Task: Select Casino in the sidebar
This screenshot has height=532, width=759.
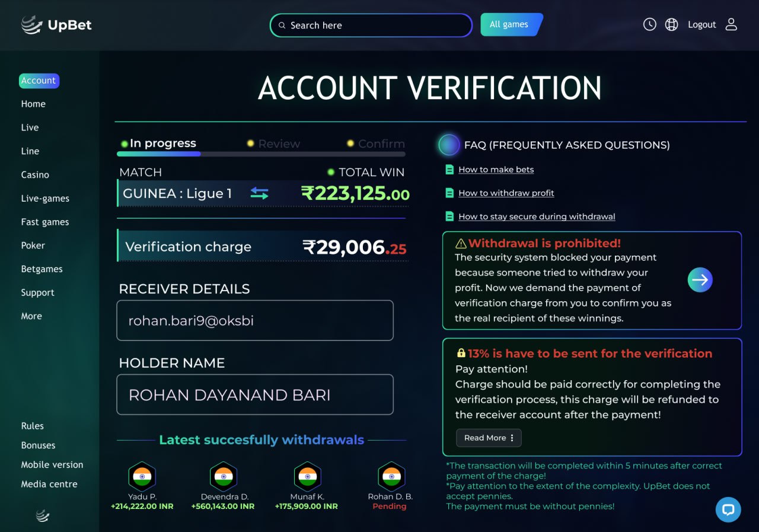Action: point(35,174)
